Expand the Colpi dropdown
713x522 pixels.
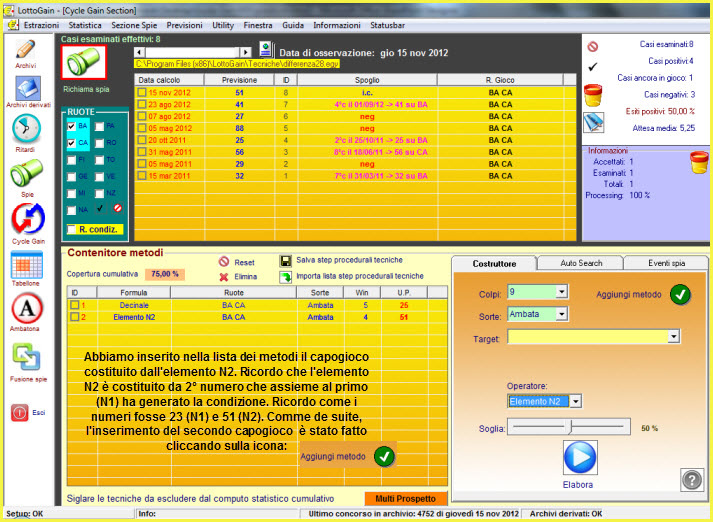(560, 292)
